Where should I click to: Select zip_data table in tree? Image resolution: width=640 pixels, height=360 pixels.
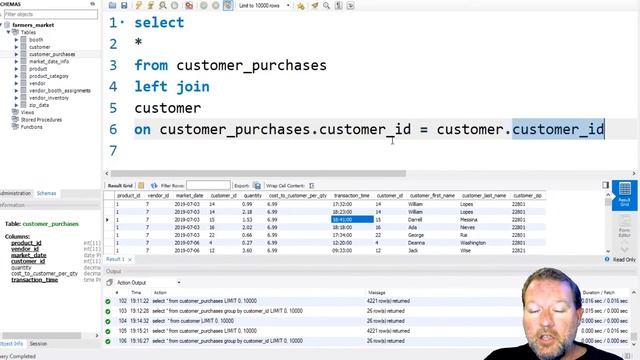click(39, 105)
